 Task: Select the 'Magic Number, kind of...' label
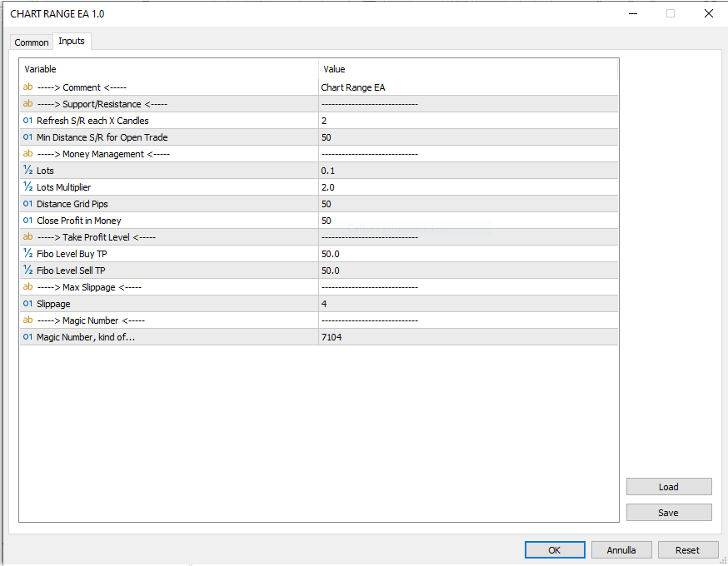86,337
